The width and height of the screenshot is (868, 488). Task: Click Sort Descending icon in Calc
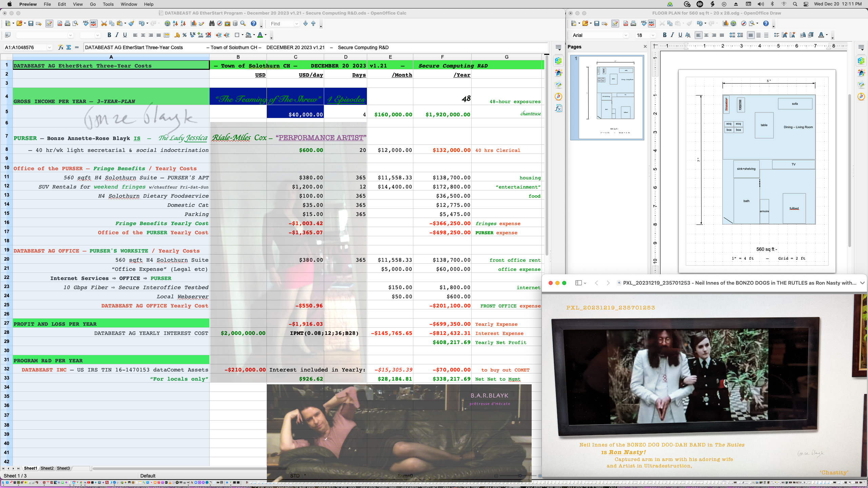[183, 23]
